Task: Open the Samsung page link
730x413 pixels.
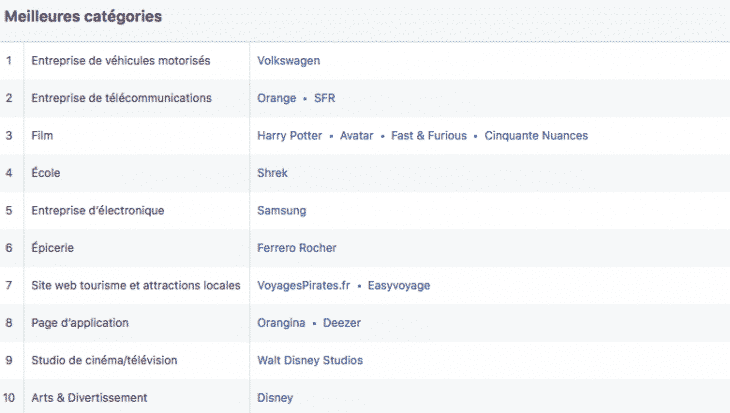Action: (x=281, y=211)
